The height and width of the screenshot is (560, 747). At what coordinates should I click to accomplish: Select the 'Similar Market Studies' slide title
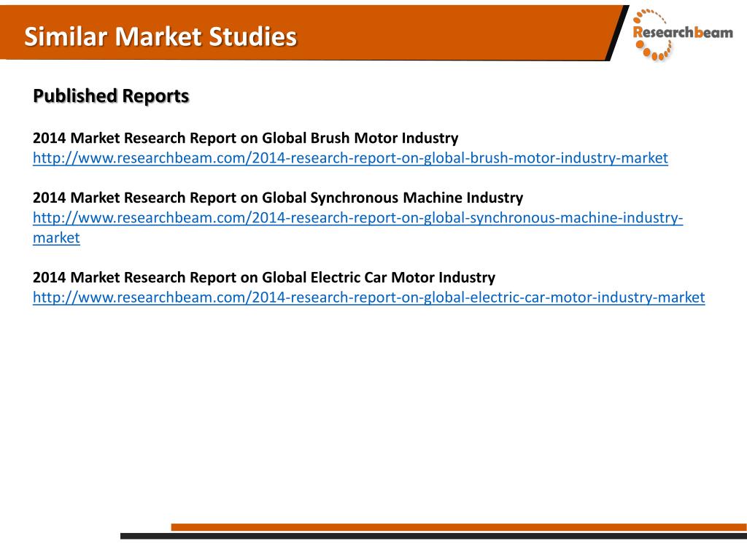click(x=160, y=36)
